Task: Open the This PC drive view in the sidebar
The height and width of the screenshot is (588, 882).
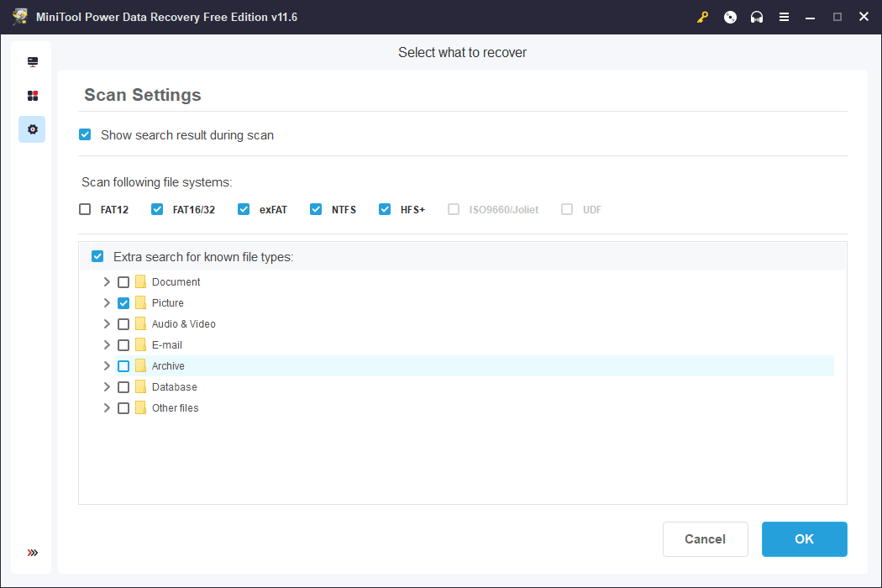Action: [33, 62]
